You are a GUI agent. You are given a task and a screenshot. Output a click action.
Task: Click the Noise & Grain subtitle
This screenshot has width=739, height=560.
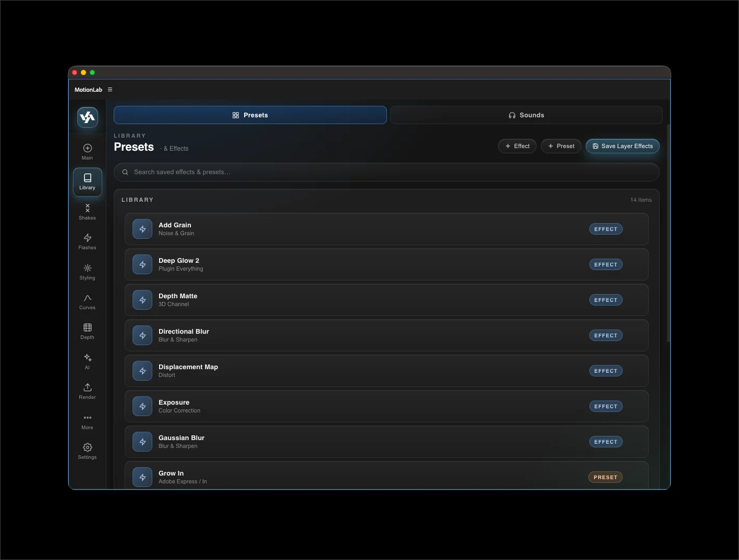point(176,234)
